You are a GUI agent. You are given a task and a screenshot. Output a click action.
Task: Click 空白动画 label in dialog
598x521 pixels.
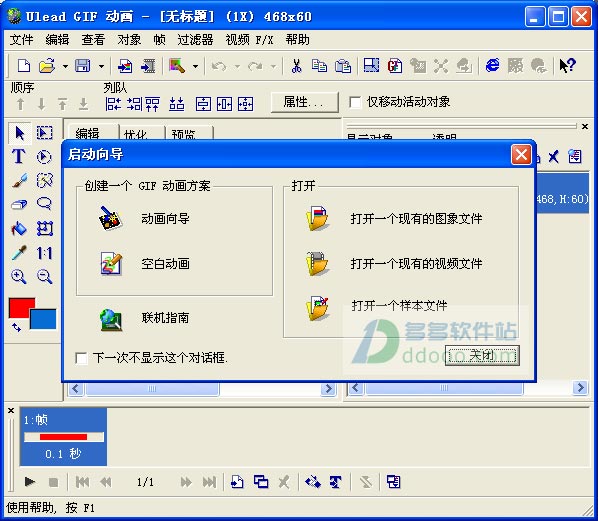tap(166, 264)
